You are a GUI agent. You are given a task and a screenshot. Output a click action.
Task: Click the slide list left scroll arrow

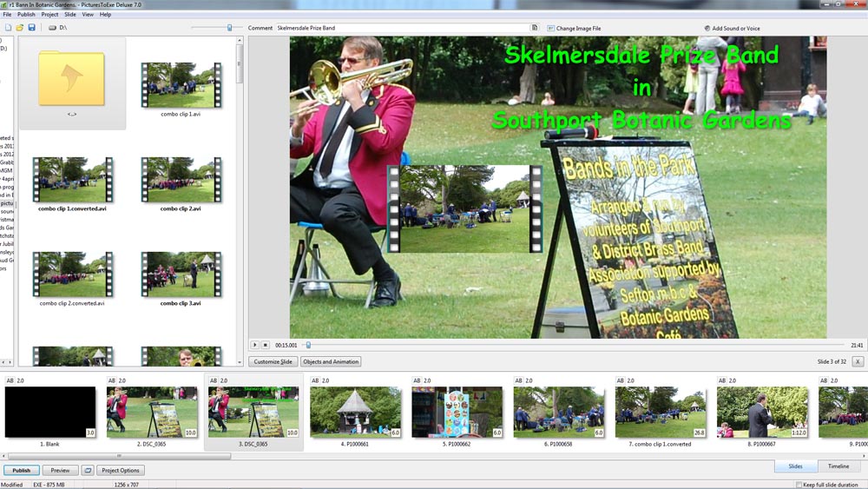pos(3,456)
